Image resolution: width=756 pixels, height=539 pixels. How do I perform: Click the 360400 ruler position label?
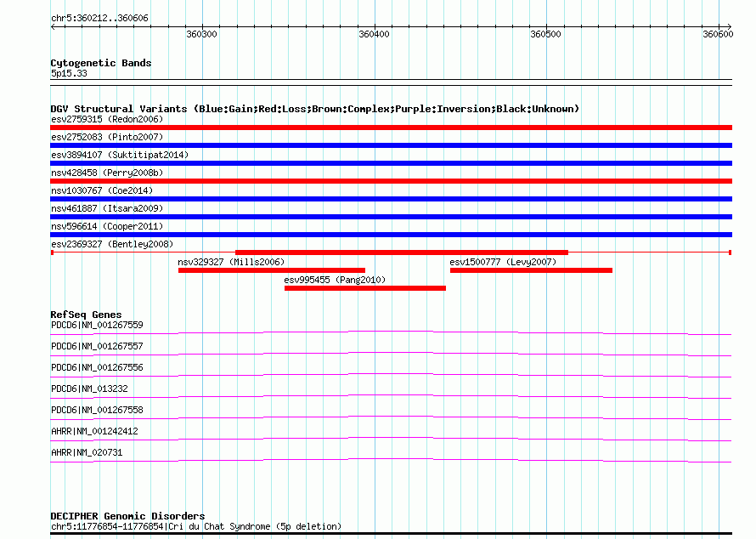click(374, 34)
